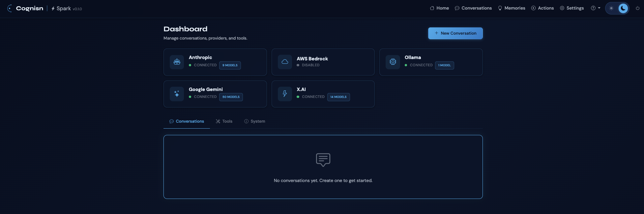Open the X.AI provider card
The height and width of the screenshot is (214, 644).
tap(323, 94)
